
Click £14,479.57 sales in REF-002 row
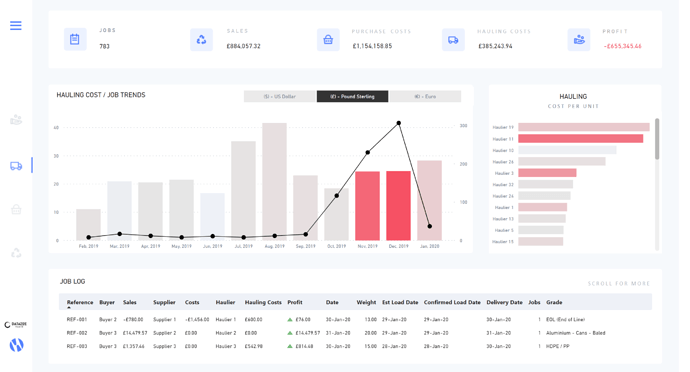135,333
